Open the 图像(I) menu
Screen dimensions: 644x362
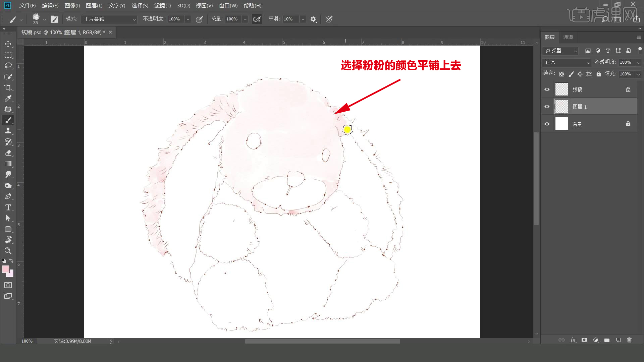[72, 6]
